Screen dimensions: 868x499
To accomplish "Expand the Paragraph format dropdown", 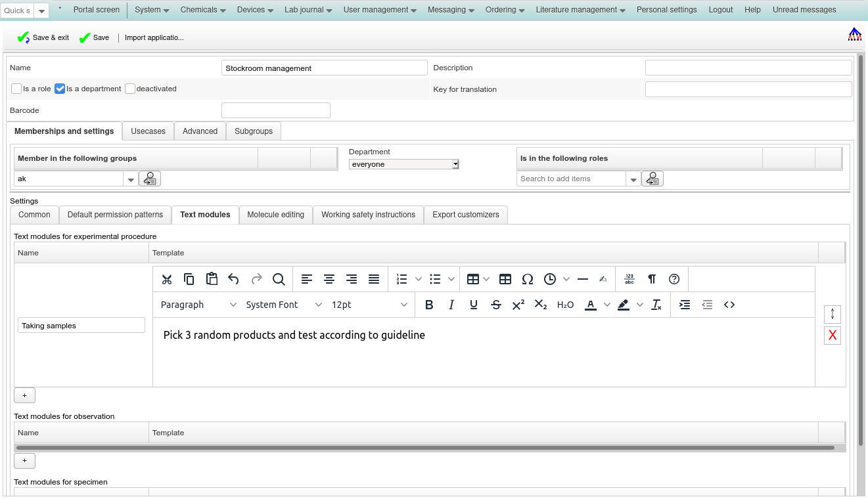I will 198,305.
